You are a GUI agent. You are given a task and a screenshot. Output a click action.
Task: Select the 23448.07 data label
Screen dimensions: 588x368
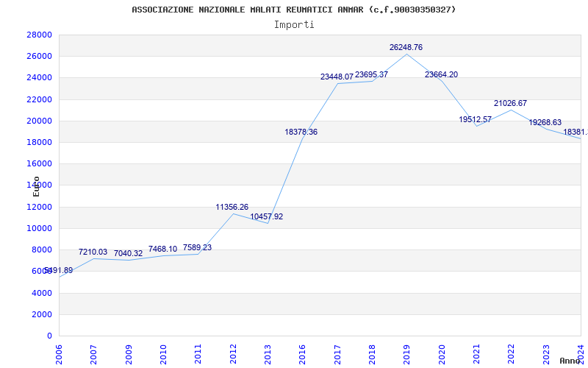tap(337, 77)
